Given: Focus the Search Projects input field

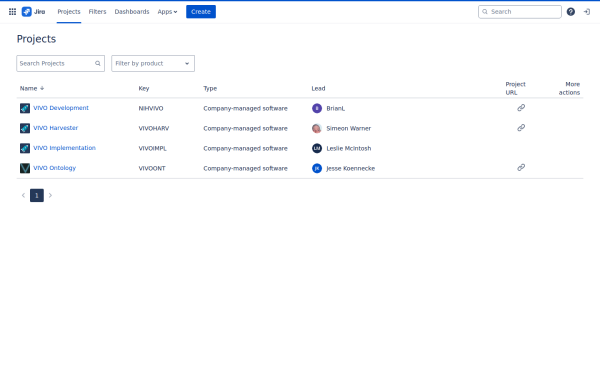Looking at the screenshot, I should [60, 64].
